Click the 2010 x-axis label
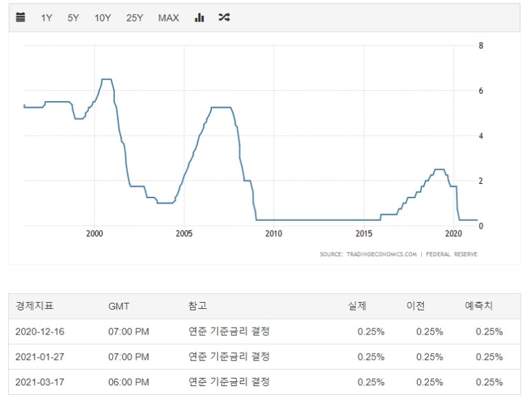This screenshot has height=395, width=532. coord(273,233)
